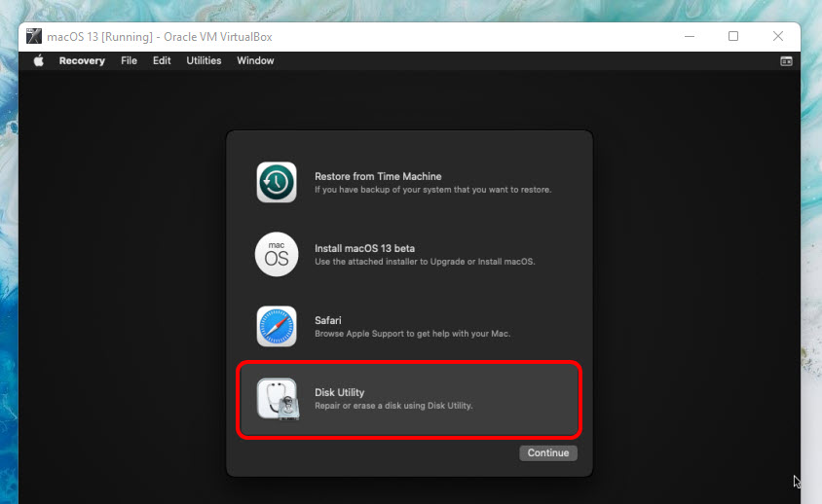
Task: Close the VirtualBox window
Action: pyautogui.click(x=778, y=36)
